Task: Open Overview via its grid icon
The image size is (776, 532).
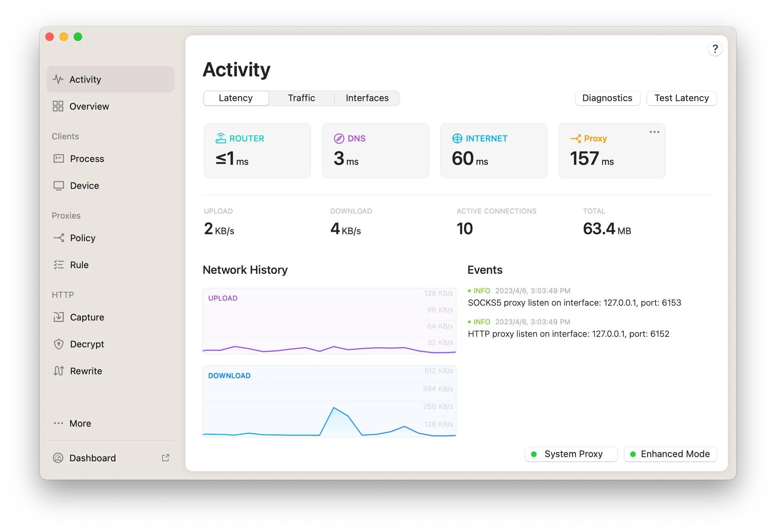Action: (58, 106)
